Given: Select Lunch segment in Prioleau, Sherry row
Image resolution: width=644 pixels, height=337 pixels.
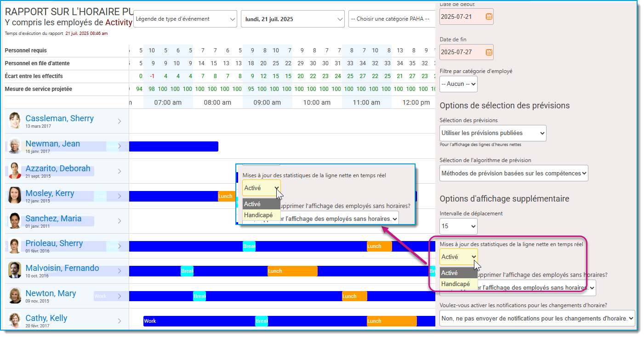Looking at the screenshot, I should (x=379, y=246).
